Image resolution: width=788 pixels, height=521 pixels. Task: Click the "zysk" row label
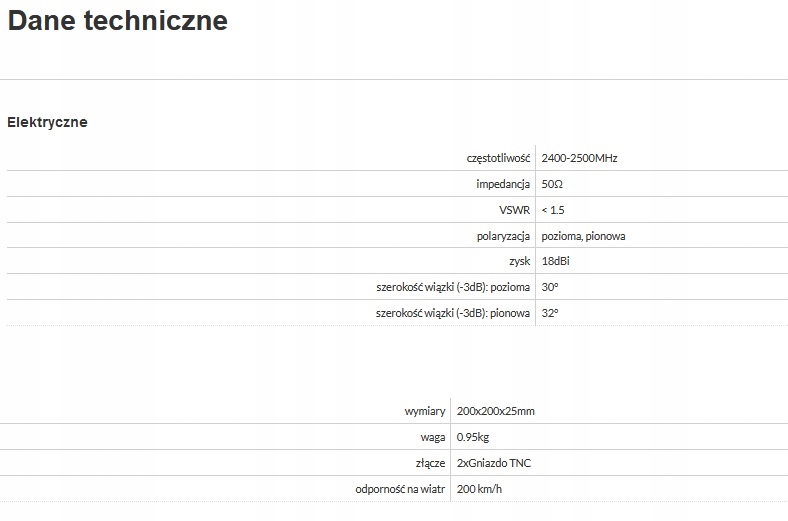518,261
